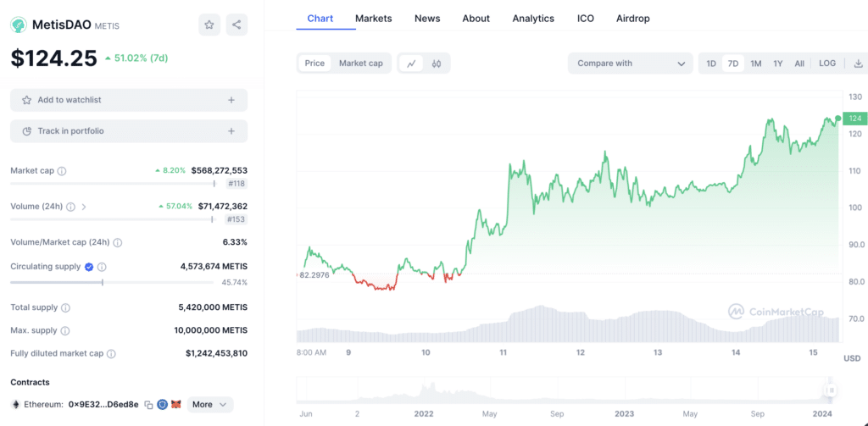The image size is (868, 426).
Task: Click the blue shield icon beside contract
Action: [162, 405]
